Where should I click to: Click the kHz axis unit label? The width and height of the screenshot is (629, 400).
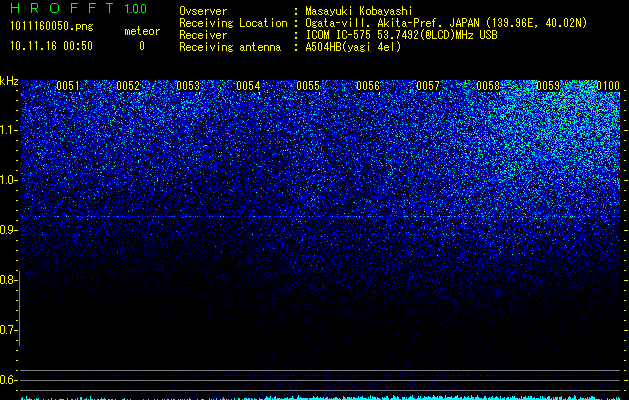click(x=9, y=81)
